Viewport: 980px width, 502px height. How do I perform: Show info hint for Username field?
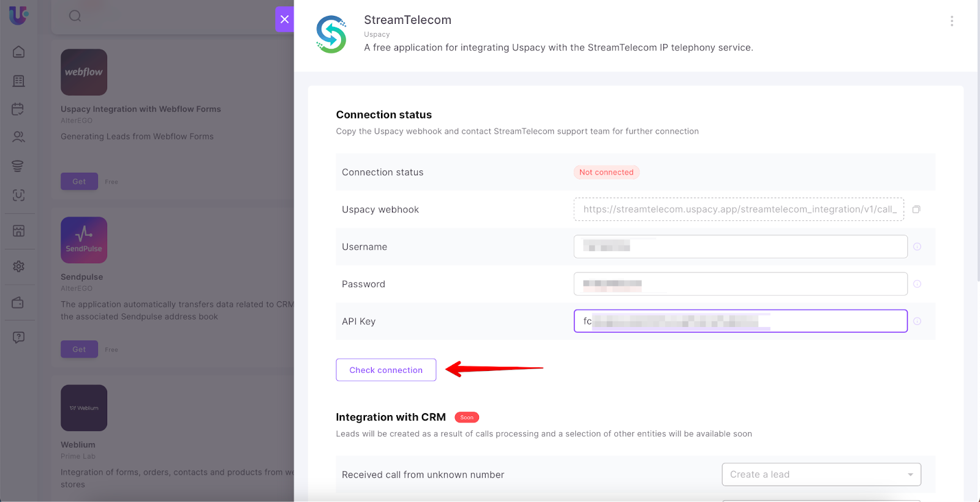coord(917,247)
